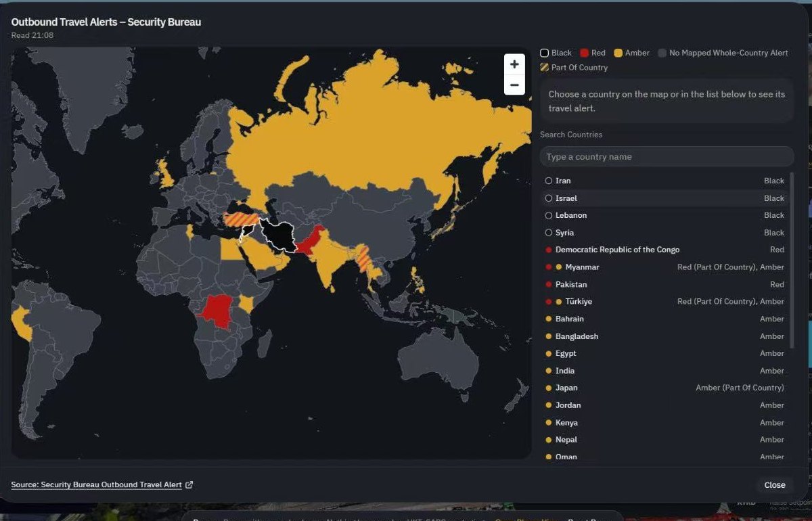Select Jordan in the country list
812x521 pixels.
(x=664, y=405)
